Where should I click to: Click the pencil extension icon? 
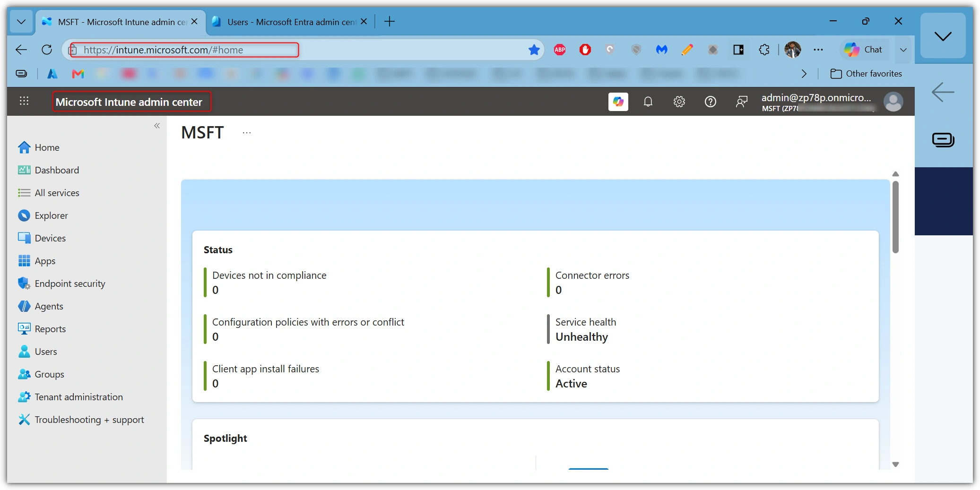pyautogui.click(x=687, y=50)
